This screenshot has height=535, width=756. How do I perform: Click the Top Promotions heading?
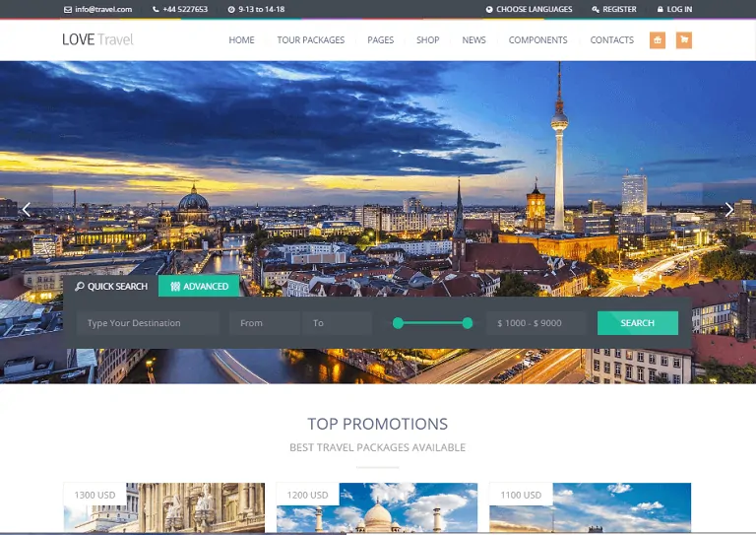[x=378, y=424]
